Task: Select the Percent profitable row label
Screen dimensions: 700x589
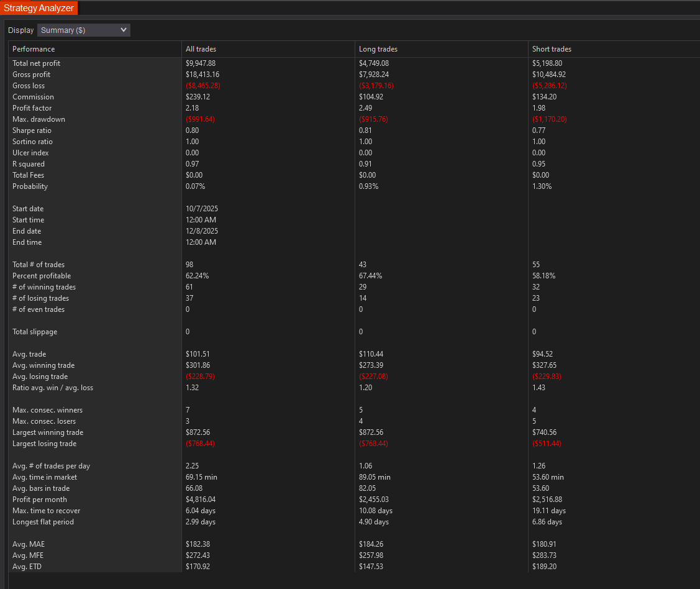Action: tap(42, 276)
